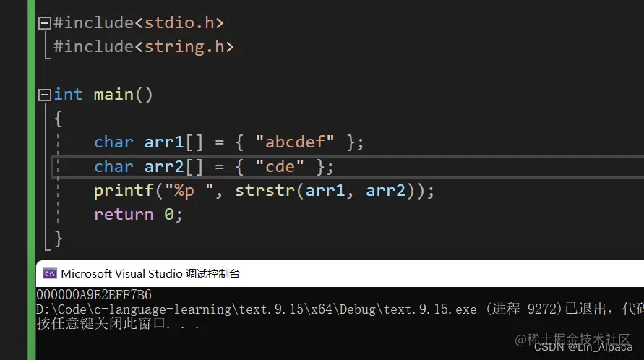Click the console window icon beside Microsoft Visual Studio
Viewport: 644px width, 360px height.
(x=50, y=274)
